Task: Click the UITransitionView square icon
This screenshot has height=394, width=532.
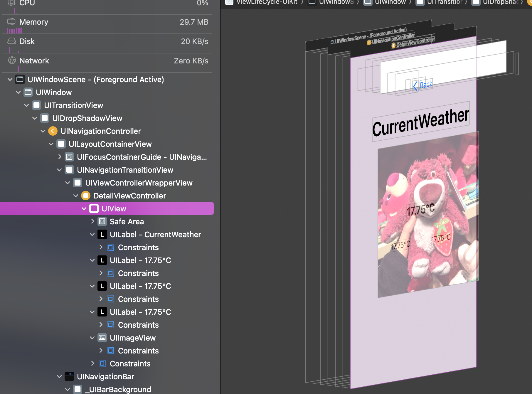Action: click(x=36, y=105)
